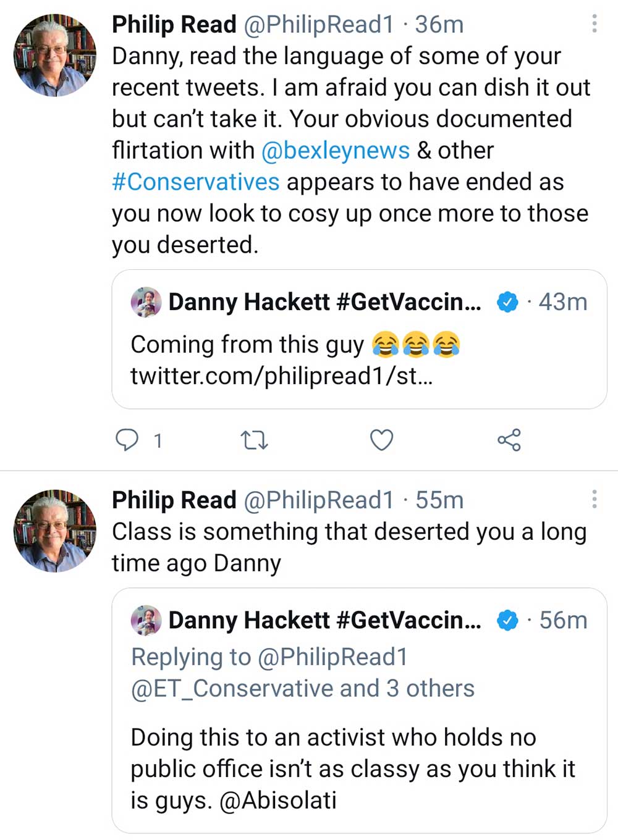Tap the verified badge in the 56m quote
618x840 pixels.
[x=507, y=620]
